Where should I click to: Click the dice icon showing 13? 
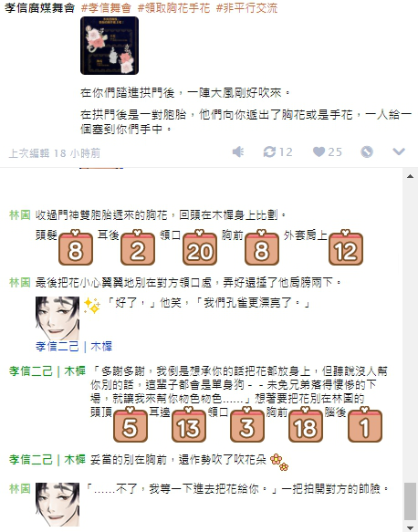tap(189, 425)
